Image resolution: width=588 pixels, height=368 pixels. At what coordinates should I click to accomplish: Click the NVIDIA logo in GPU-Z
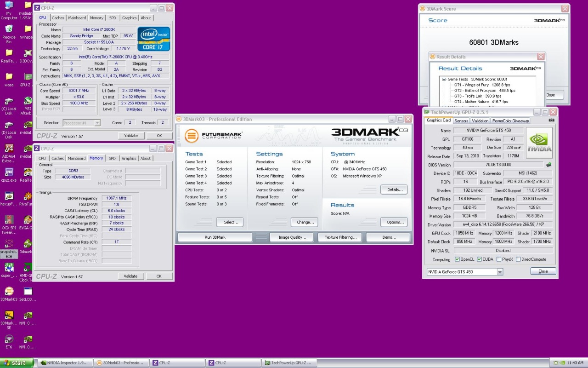(x=539, y=143)
